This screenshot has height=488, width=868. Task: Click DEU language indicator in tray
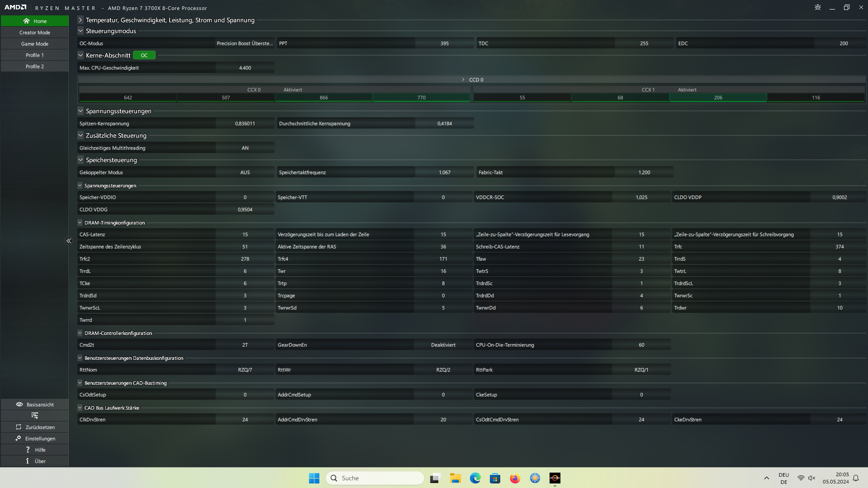tap(784, 478)
